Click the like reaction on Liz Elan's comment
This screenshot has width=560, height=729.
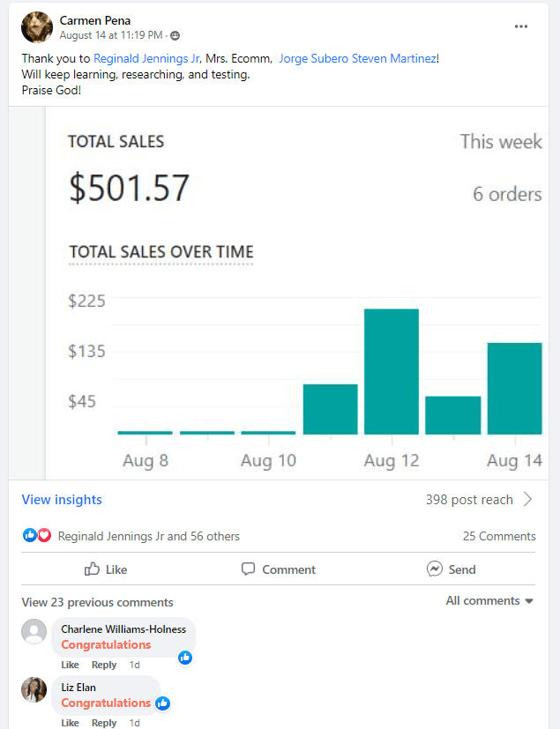pyautogui.click(x=163, y=703)
